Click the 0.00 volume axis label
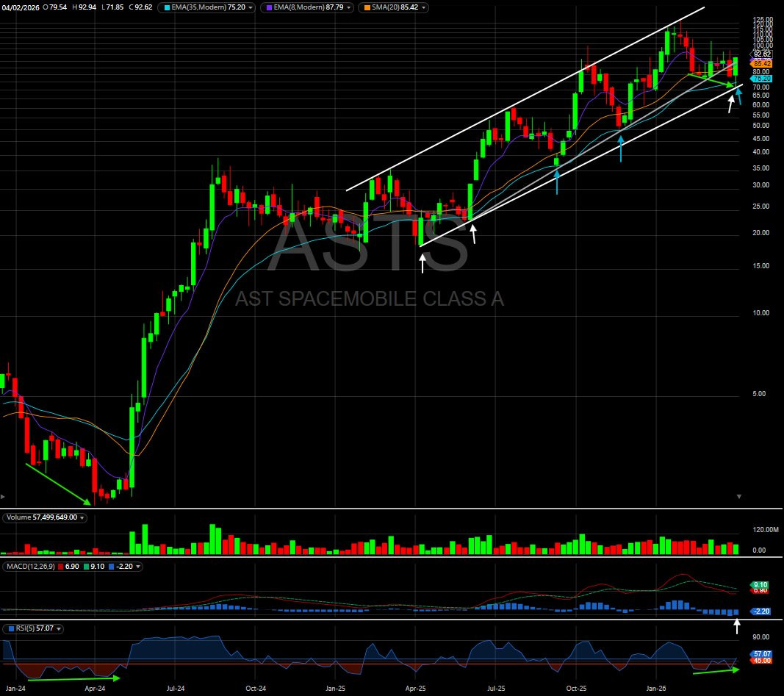 (x=759, y=550)
